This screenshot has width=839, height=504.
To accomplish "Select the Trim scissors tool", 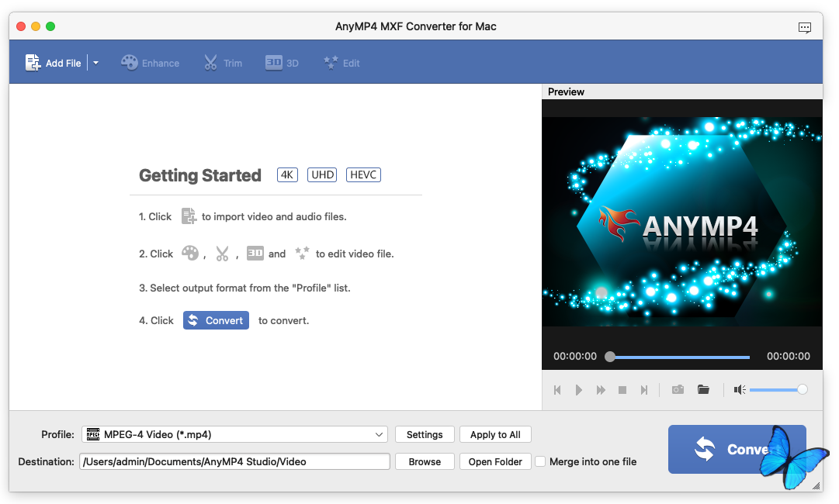I will coord(223,63).
